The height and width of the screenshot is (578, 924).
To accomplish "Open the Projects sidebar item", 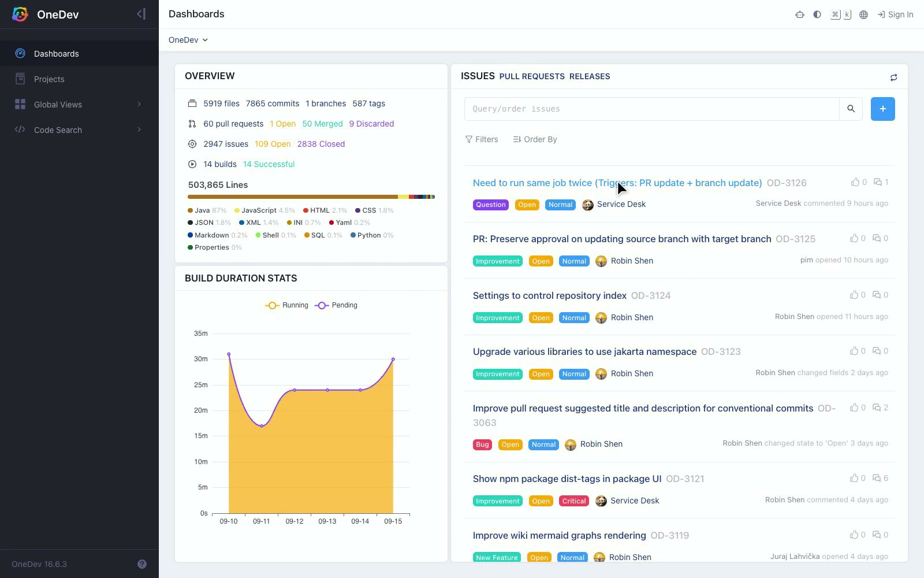I will [79, 79].
